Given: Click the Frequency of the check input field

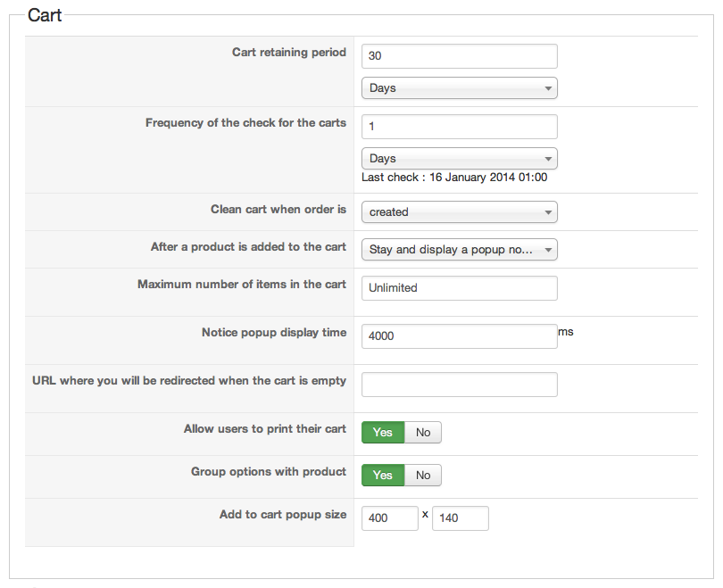Looking at the screenshot, I should (x=459, y=127).
